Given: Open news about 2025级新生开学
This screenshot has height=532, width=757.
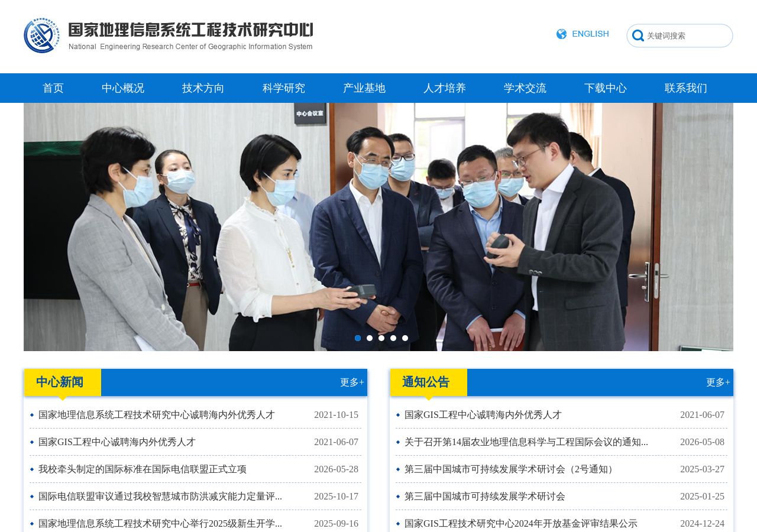Looking at the screenshot, I should tap(160, 524).
